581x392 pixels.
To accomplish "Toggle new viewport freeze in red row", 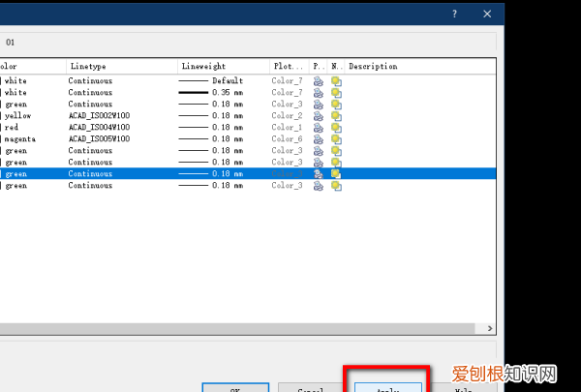I will (336, 128).
